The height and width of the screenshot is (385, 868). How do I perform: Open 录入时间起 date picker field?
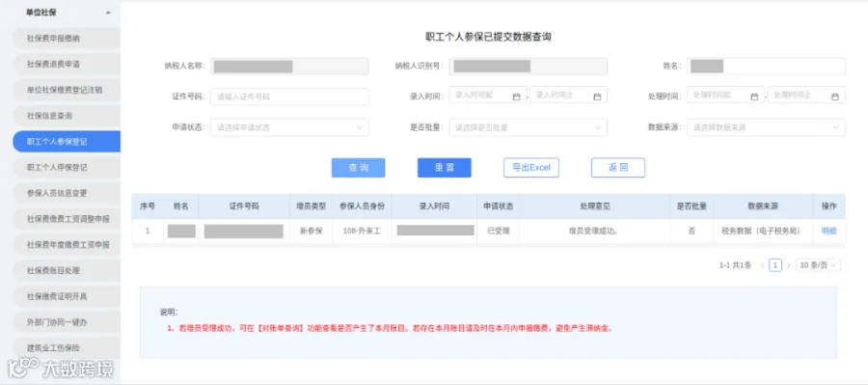pos(488,95)
